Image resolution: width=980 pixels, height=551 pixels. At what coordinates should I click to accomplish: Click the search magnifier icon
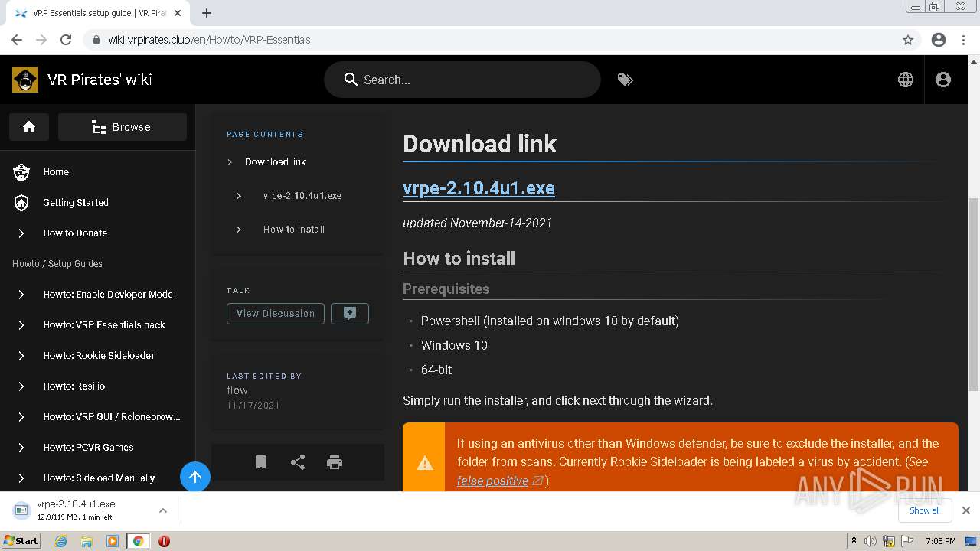[x=351, y=80]
